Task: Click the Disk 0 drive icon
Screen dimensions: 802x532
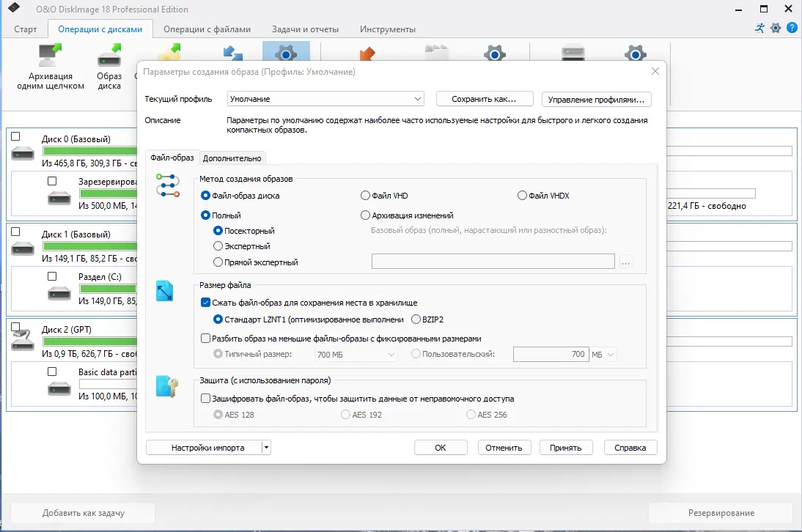Action: click(23, 153)
